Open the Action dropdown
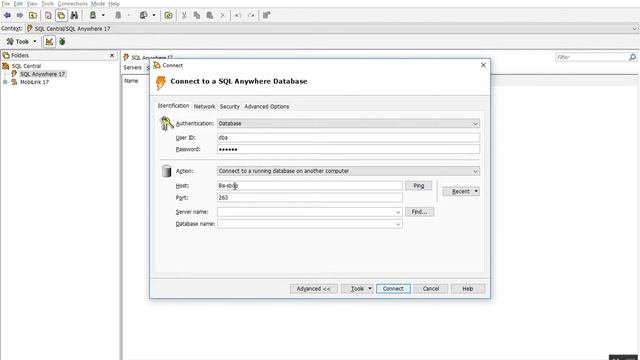This screenshot has height=360, width=640. tap(348, 171)
